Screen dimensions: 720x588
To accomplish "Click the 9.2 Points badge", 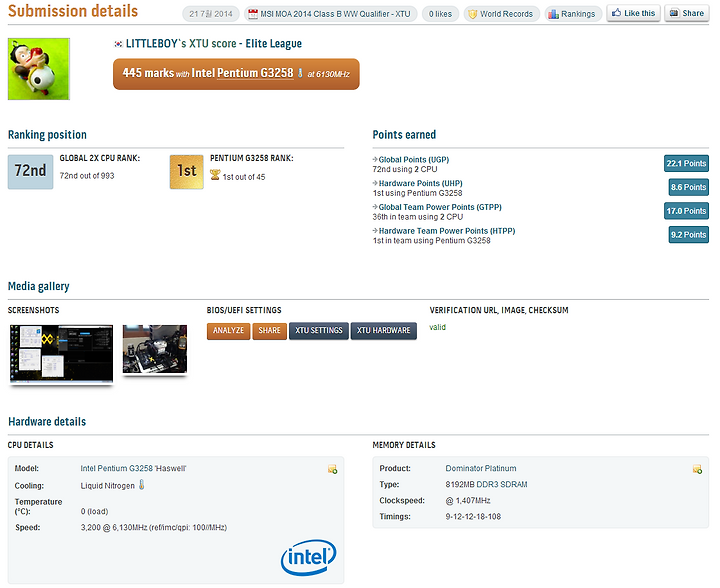I will pyautogui.click(x=688, y=235).
